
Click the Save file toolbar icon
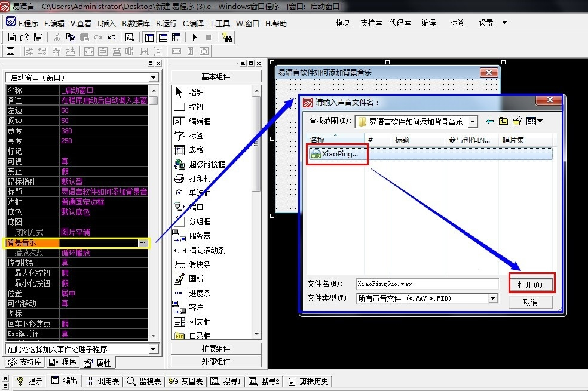point(38,37)
